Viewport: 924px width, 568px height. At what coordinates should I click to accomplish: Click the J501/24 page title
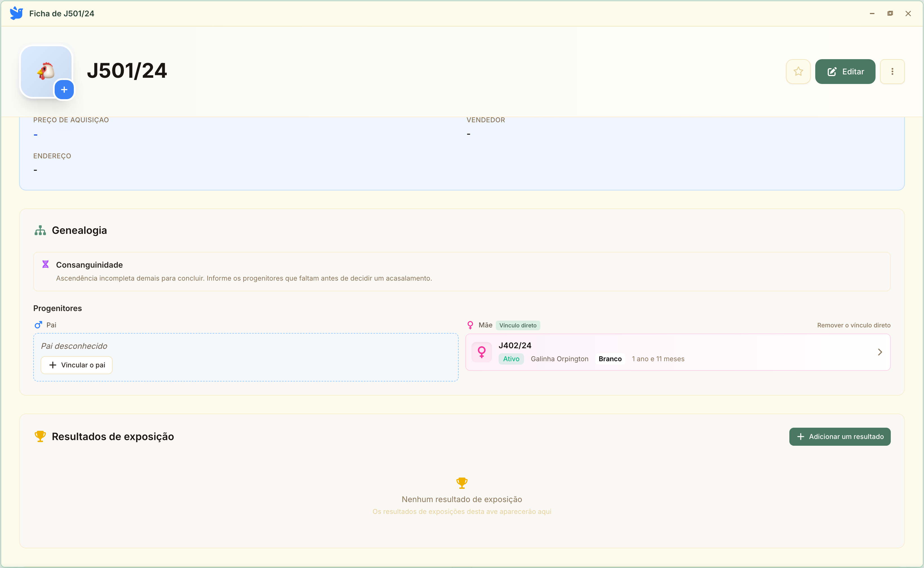tap(127, 71)
